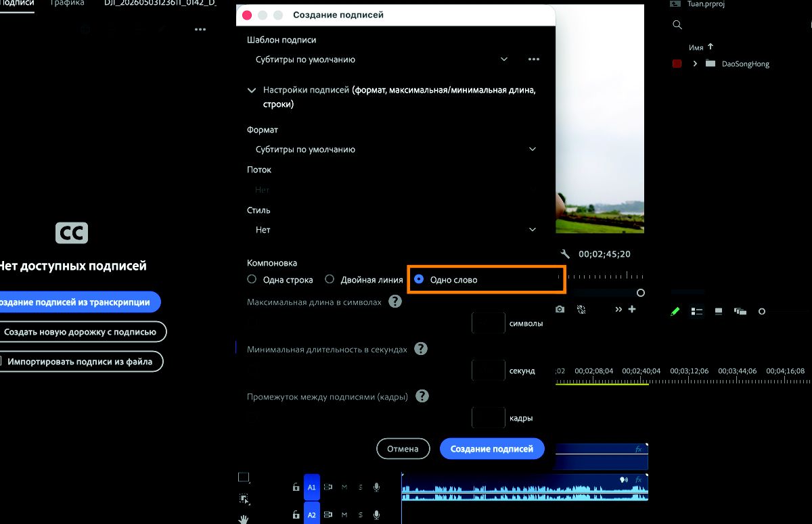Select the Hand tool in the timeline toolbar
Viewport: 812px width, 524px height.
click(x=244, y=519)
